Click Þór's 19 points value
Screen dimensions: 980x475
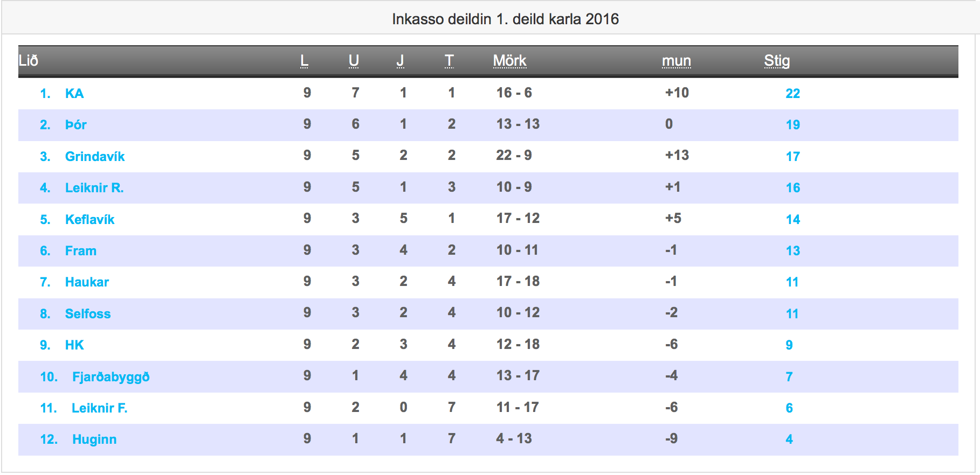792,125
